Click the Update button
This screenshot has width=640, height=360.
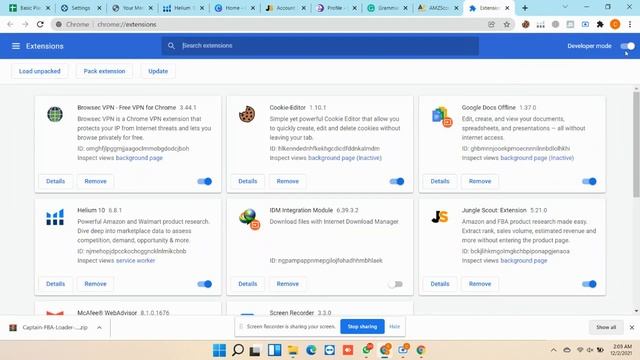point(158,71)
